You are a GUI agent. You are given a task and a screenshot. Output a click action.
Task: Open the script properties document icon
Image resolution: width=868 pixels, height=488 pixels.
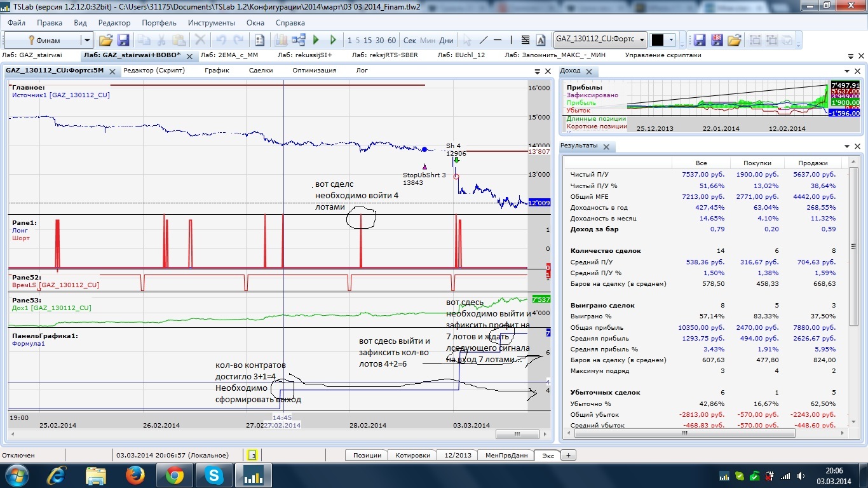click(x=259, y=40)
